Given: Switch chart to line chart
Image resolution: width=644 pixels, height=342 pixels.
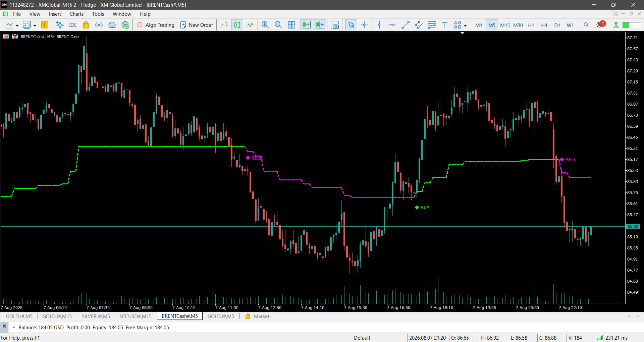Looking at the screenshot, I should click(250, 25).
